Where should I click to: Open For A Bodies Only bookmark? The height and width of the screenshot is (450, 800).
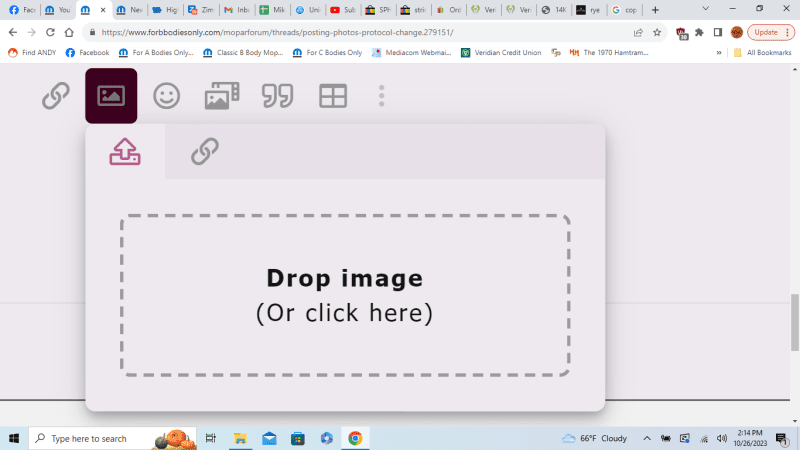tap(156, 53)
